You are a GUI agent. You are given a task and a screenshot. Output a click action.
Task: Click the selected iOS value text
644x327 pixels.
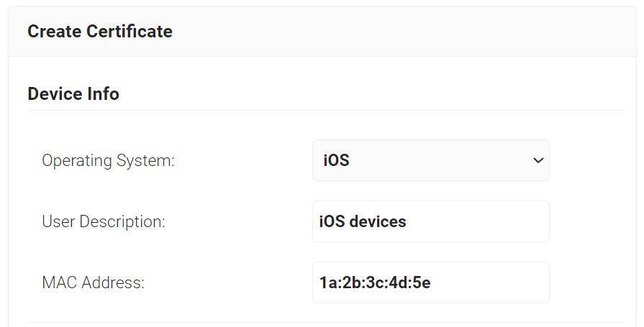pos(336,160)
